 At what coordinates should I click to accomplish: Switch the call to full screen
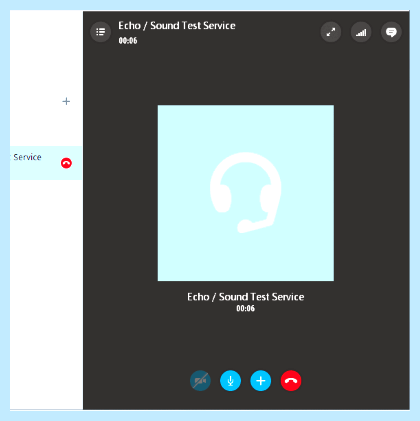coord(331,32)
